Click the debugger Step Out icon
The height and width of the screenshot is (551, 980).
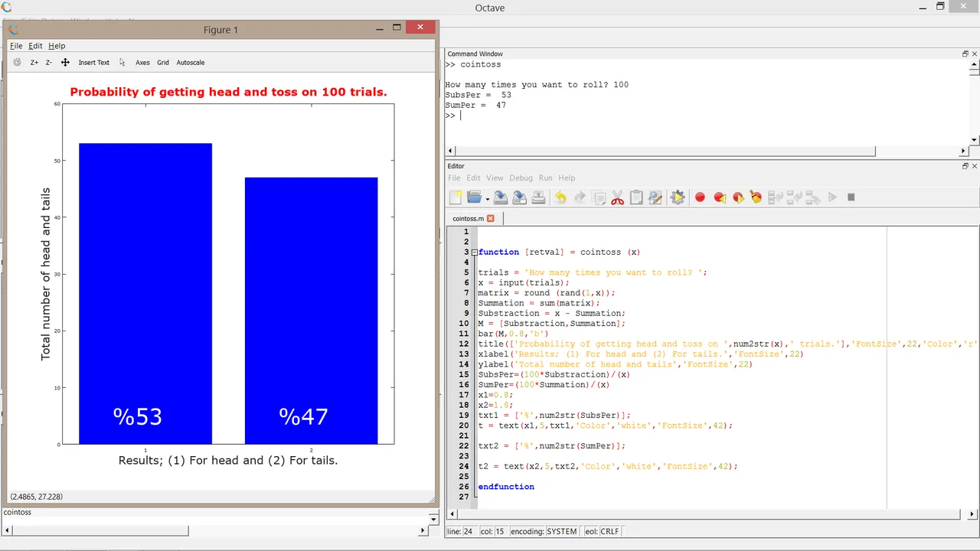click(x=813, y=197)
